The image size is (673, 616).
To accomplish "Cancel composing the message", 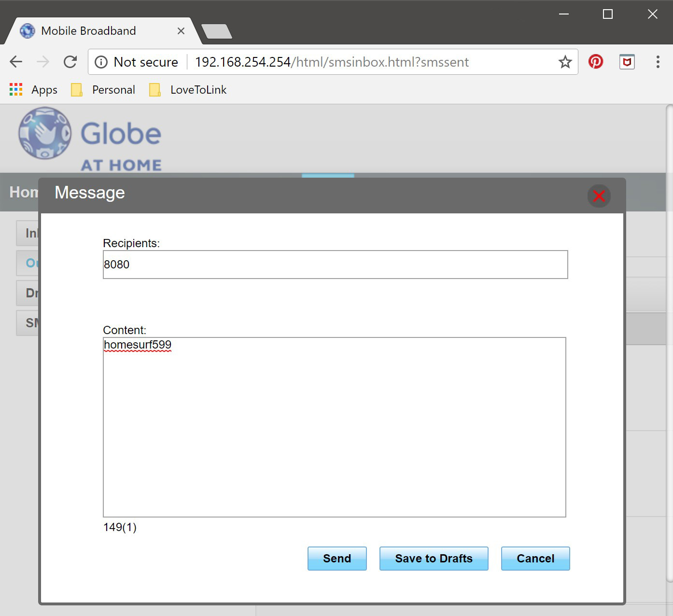I will pyautogui.click(x=535, y=559).
